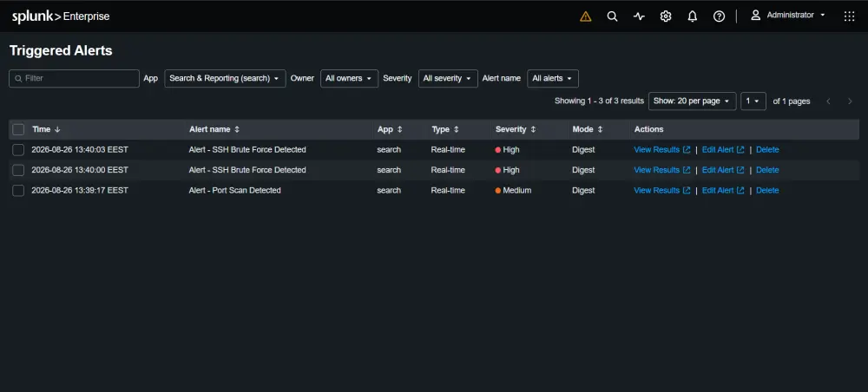
Task: Delete the 13:40:00 SSH Brute Force alert
Action: click(x=767, y=170)
